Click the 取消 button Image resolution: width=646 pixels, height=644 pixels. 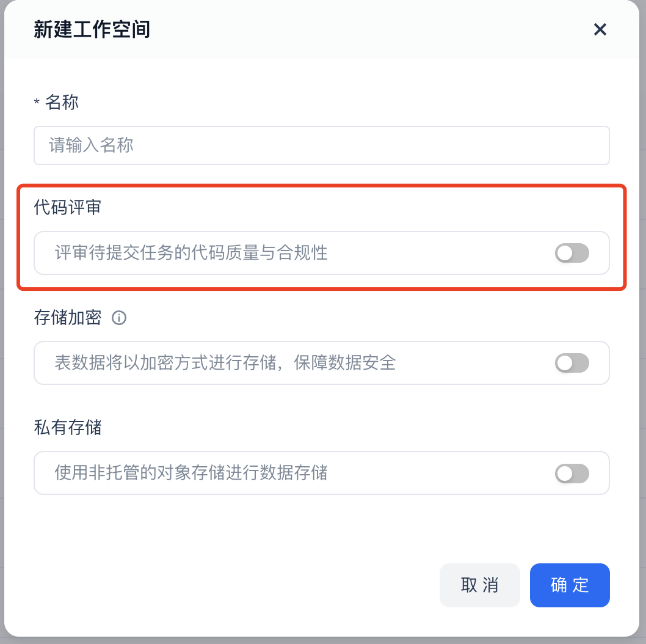tap(479, 585)
